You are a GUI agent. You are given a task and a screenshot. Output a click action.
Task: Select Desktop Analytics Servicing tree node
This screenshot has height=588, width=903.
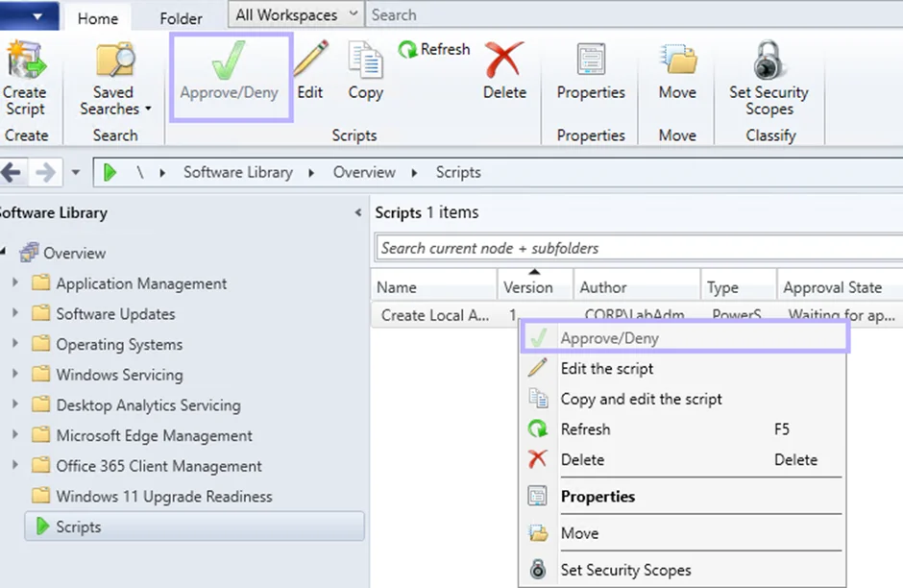coord(148,405)
